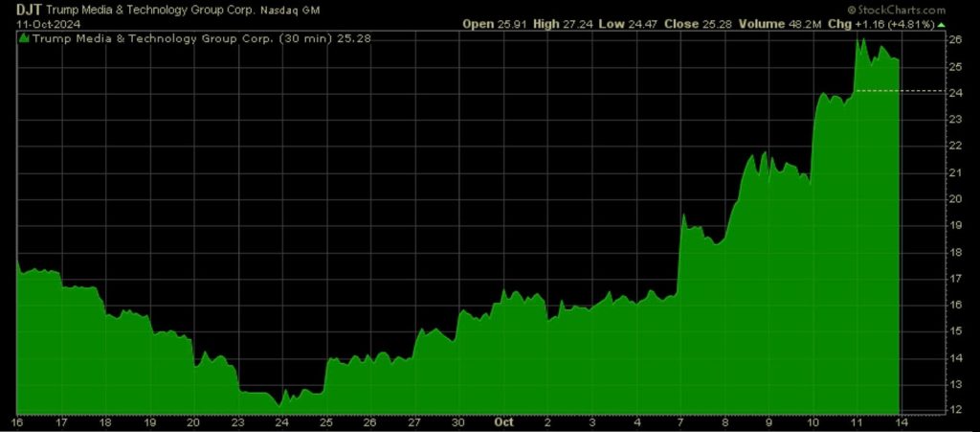Click the green legend icon beside Trump Media
The image size is (980, 432).
coord(25,39)
